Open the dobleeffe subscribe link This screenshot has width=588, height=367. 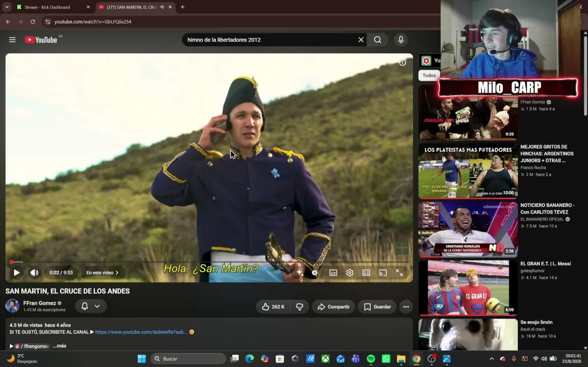coord(141,332)
